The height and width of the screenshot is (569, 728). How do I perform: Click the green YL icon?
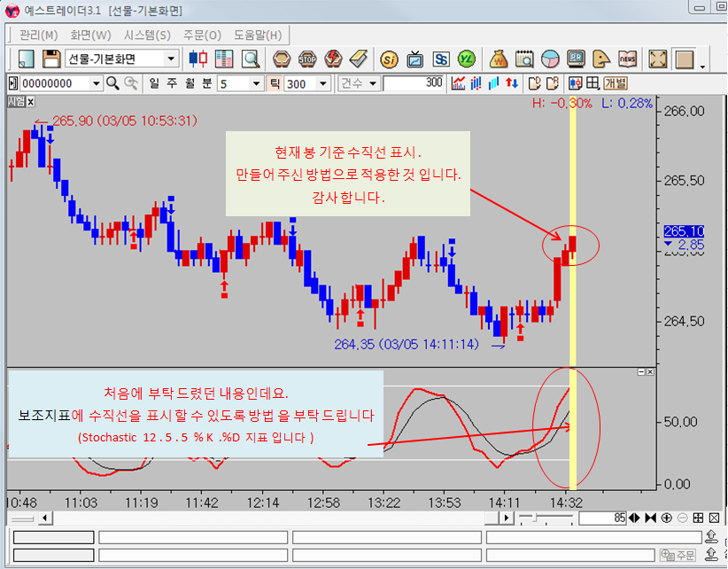[467, 59]
